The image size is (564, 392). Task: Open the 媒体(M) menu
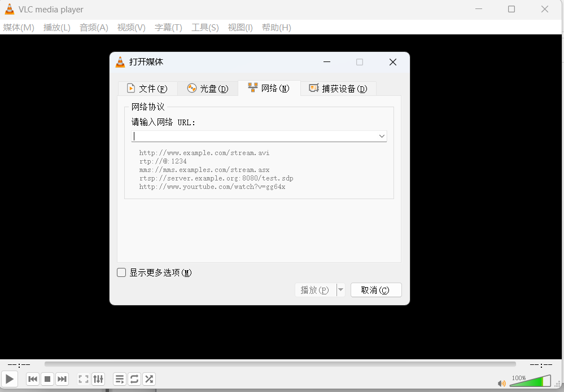tap(19, 28)
